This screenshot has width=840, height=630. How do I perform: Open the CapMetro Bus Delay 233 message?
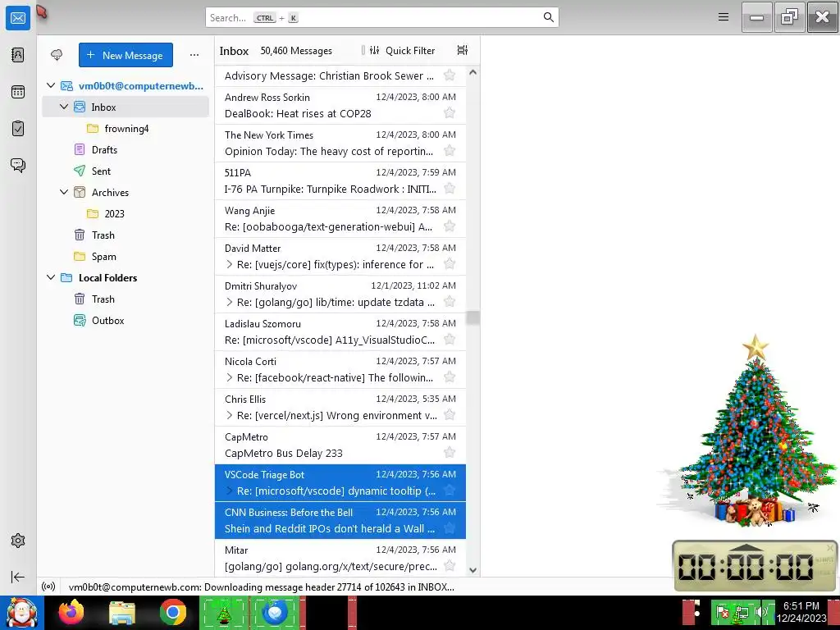340,445
